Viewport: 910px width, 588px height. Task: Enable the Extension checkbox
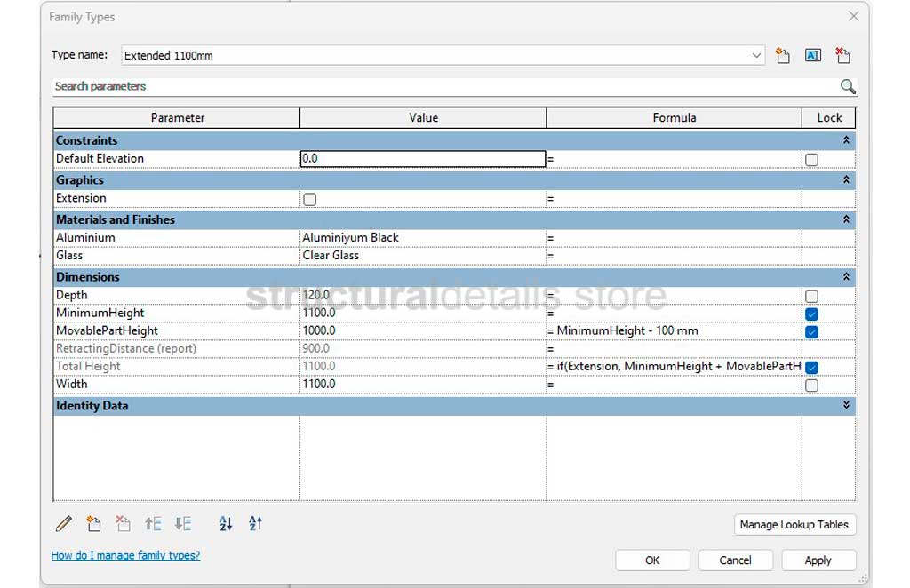tap(309, 199)
